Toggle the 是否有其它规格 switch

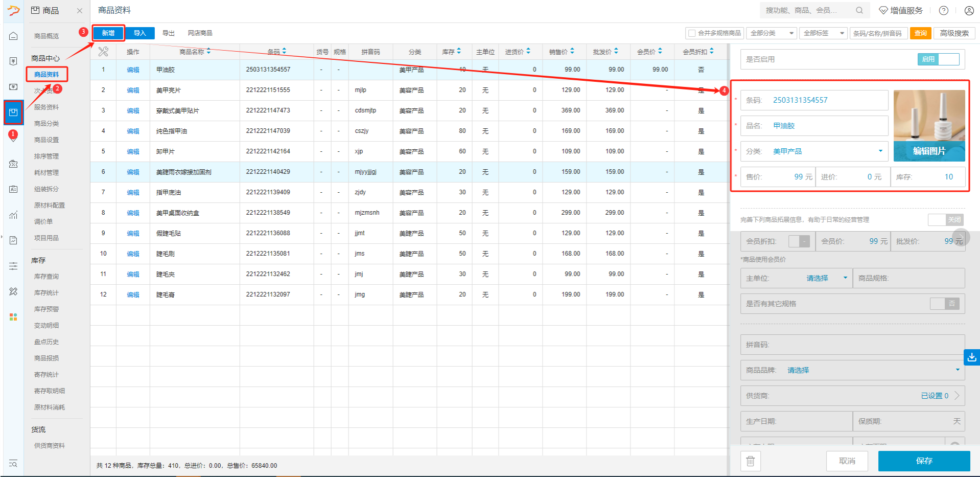(x=944, y=304)
